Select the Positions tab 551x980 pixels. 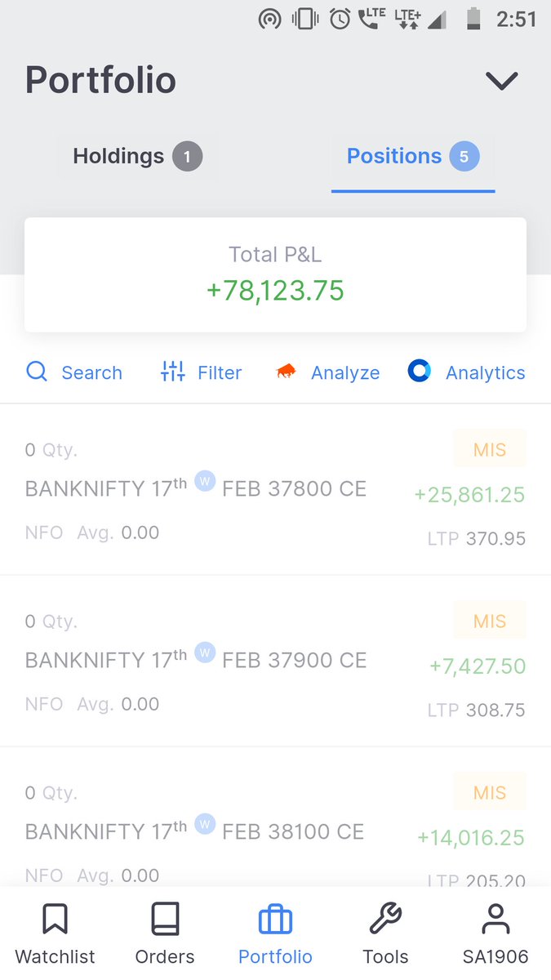coord(413,157)
